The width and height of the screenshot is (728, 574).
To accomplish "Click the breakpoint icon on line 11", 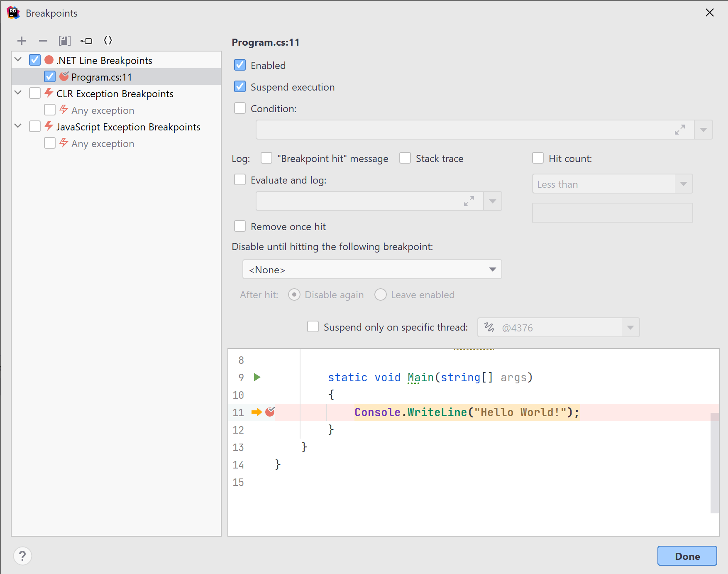I will click(270, 412).
